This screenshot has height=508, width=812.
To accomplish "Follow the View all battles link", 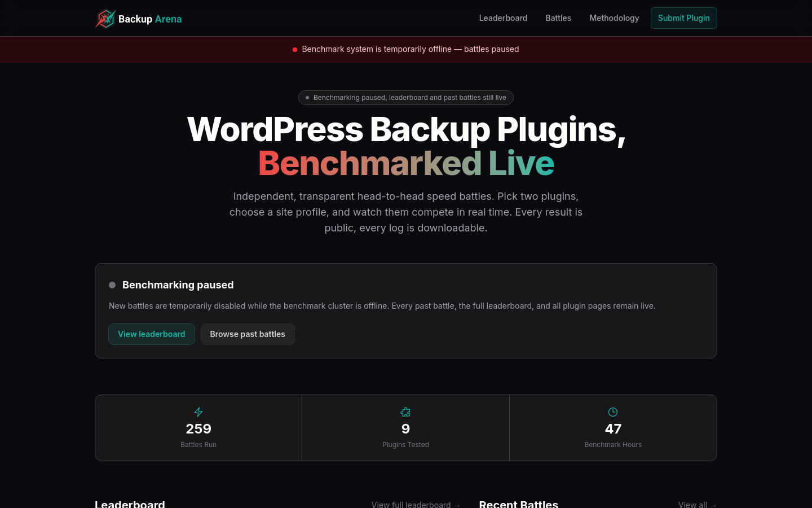I will click(698, 504).
